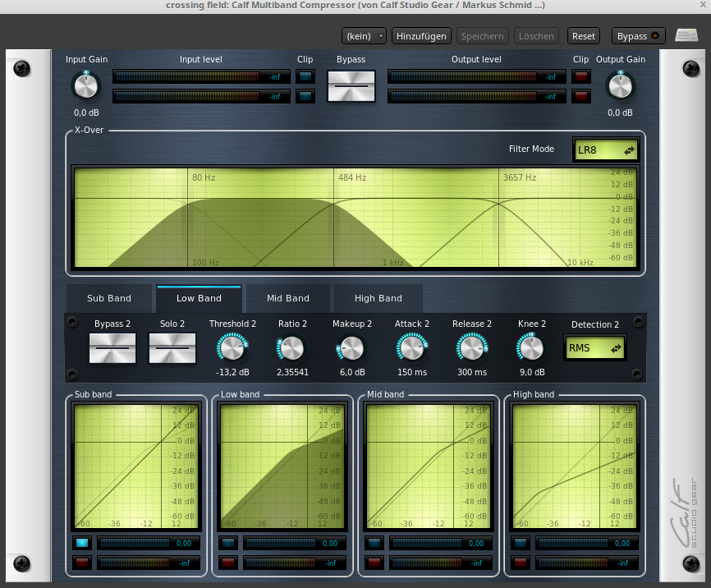Image resolution: width=711 pixels, height=588 pixels.
Task: Click the Low band blue indicator LED
Action: pos(228,543)
